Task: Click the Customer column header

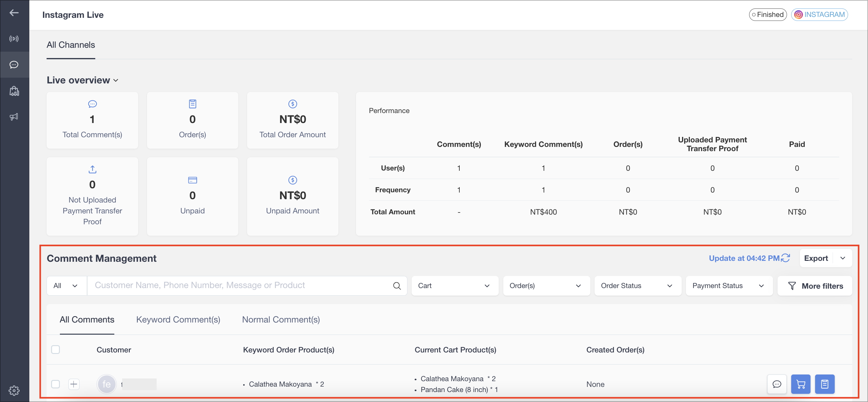Action: pyautogui.click(x=113, y=350)
